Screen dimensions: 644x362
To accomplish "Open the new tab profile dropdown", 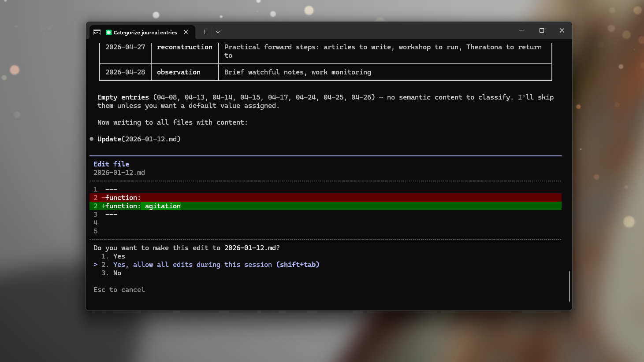I will pos(218,32).
